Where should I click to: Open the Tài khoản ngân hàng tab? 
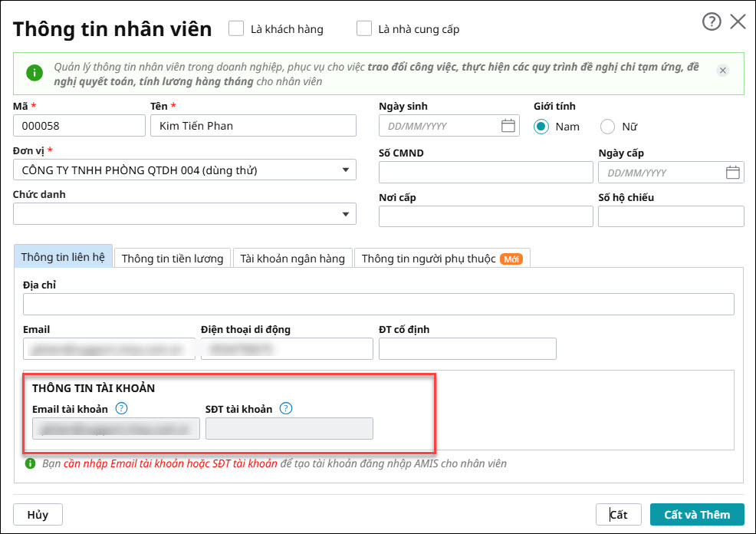point(293,259)
